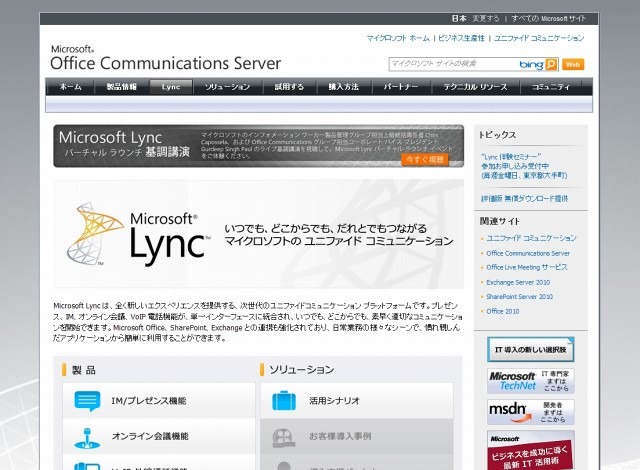Select the Lync navigation tab
Image resolution: width=640 pixels, height=470 pixels.
pyautogui.click(x=171, y=87)
